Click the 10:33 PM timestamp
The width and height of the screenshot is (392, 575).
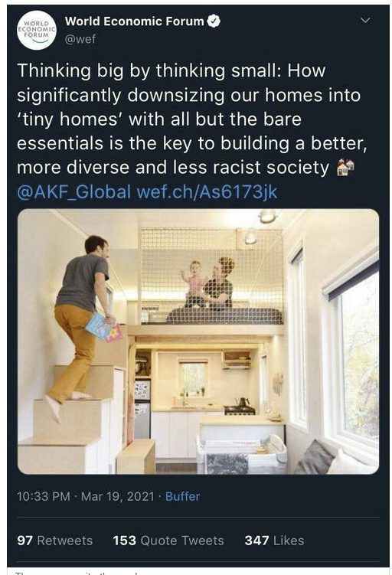coord(44,496)
